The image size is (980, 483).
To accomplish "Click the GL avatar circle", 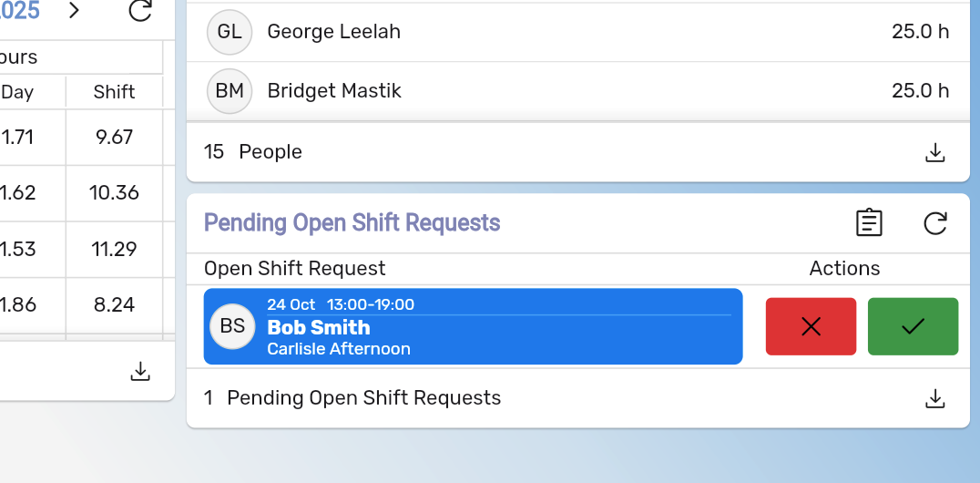I will (230, 32).
